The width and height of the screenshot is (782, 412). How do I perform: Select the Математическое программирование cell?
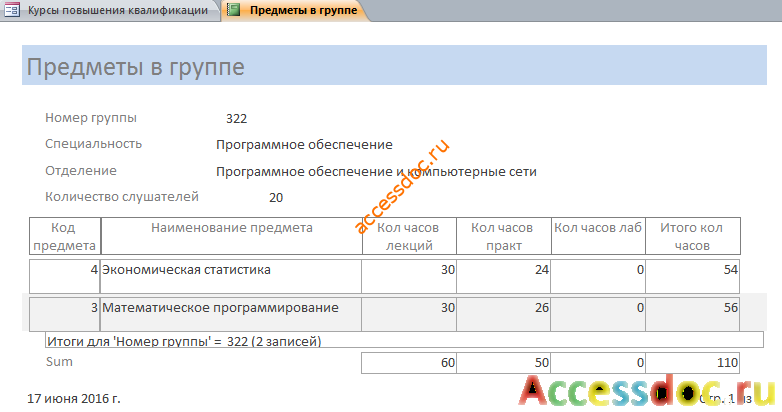tap(231, 314)
